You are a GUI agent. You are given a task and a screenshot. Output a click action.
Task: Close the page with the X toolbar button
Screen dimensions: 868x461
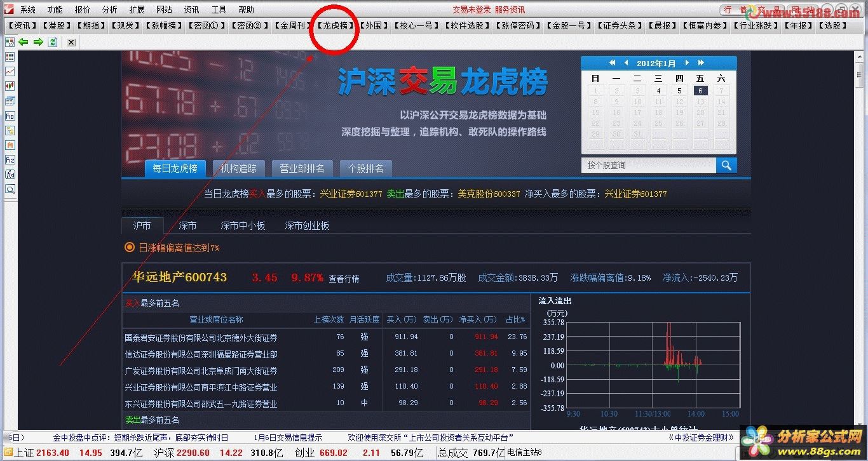(x=71, y=42)
